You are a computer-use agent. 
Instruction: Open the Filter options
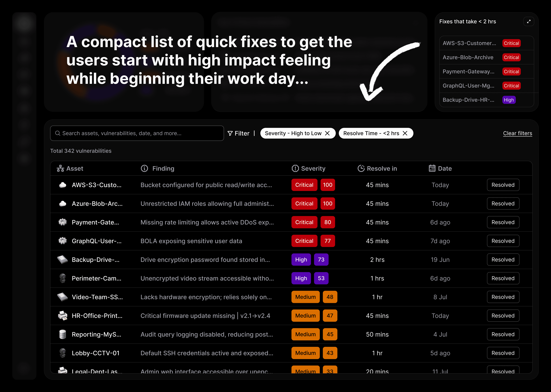[x=239, y=133]
